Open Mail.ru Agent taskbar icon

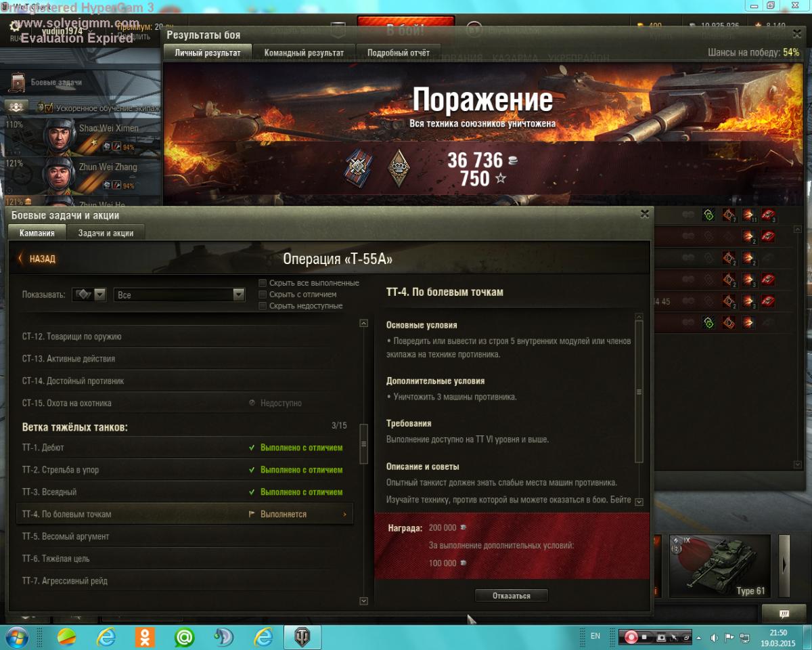click(x=183, y=637)
